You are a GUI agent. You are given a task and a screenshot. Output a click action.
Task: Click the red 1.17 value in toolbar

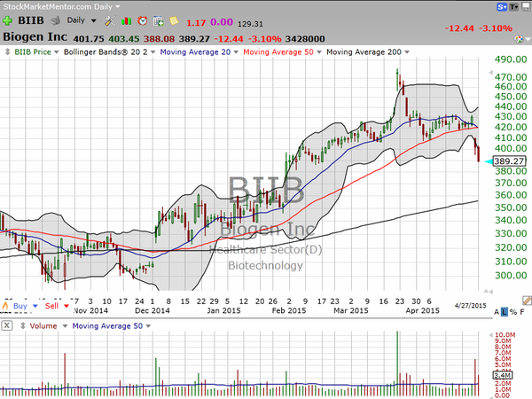click(x=196, y=23)
